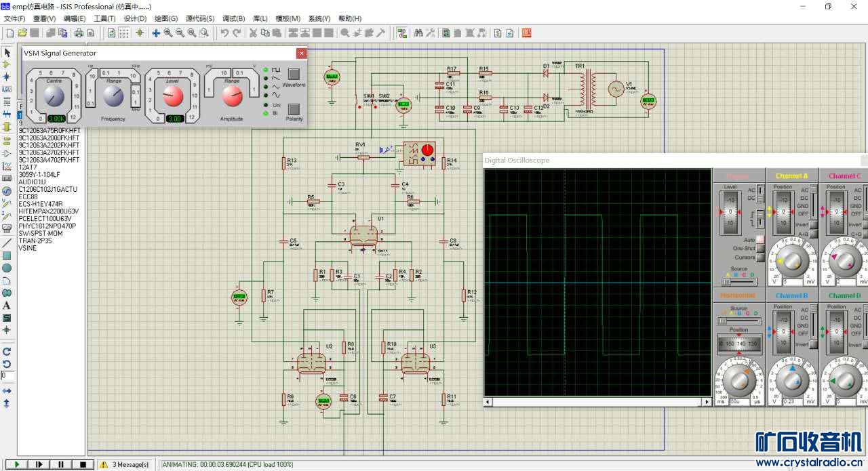Open the 设计(D) menu
The width and height of the screenshot is (868, 471).
135,19
